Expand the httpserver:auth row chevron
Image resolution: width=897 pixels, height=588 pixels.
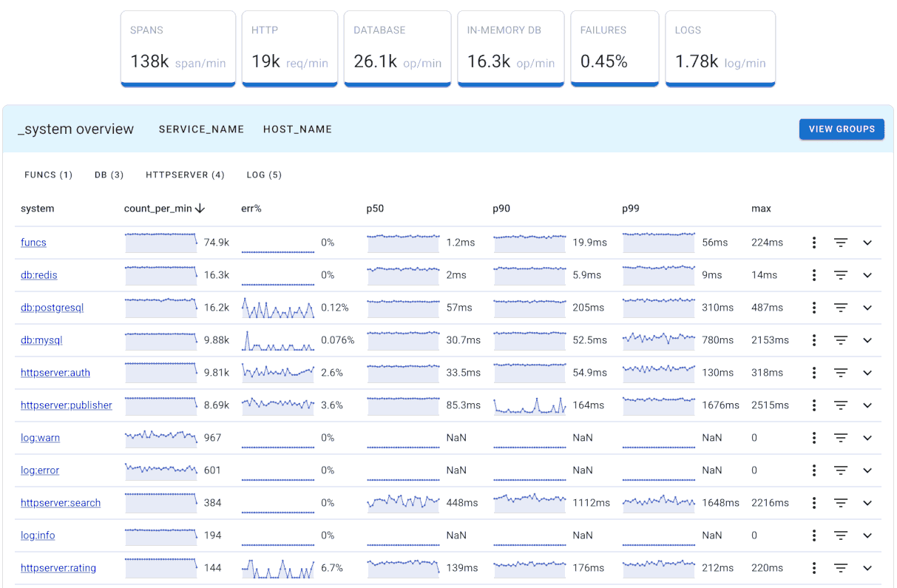867,373
